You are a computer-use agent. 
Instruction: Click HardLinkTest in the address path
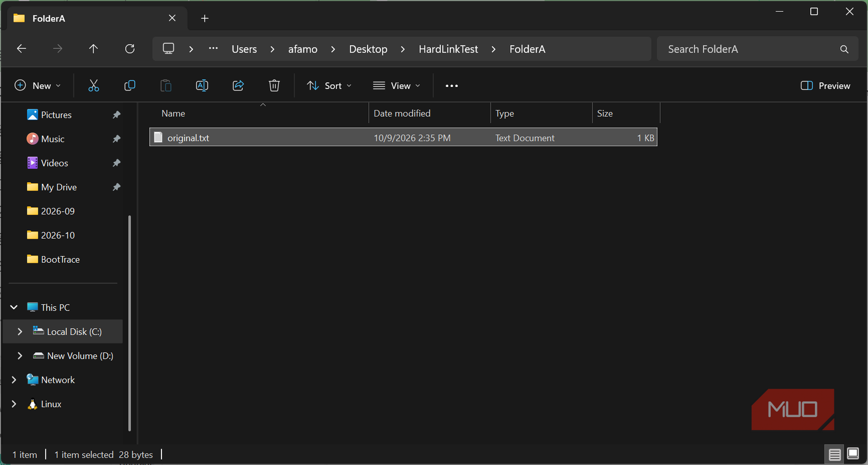click(x=448, y=49)
